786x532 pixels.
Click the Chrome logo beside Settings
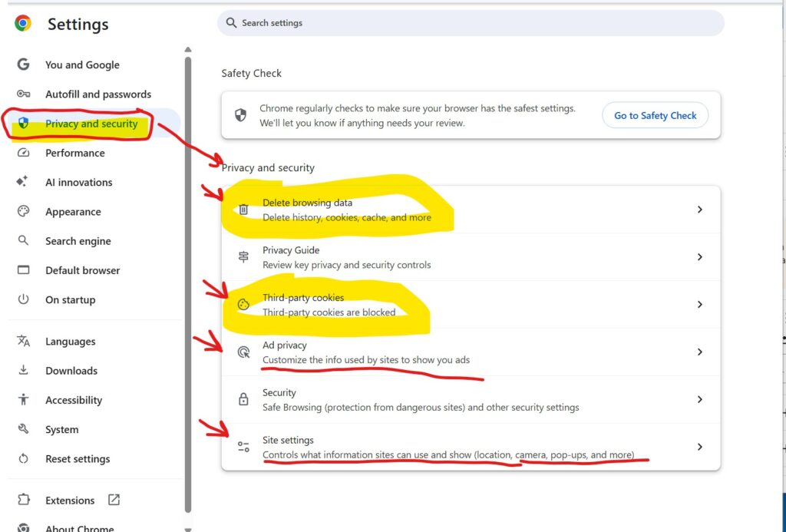pyautogui.click(x=22, y=24)
